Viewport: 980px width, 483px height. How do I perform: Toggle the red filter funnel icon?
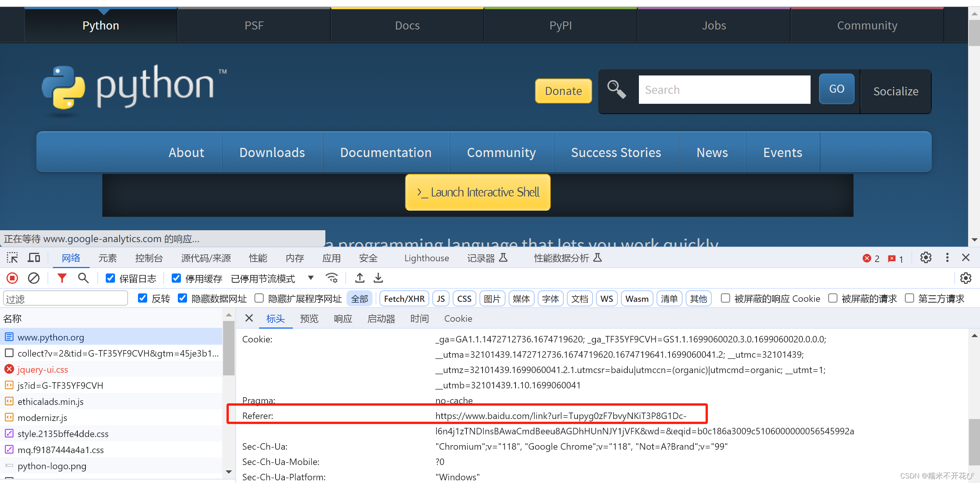[62, 278]
